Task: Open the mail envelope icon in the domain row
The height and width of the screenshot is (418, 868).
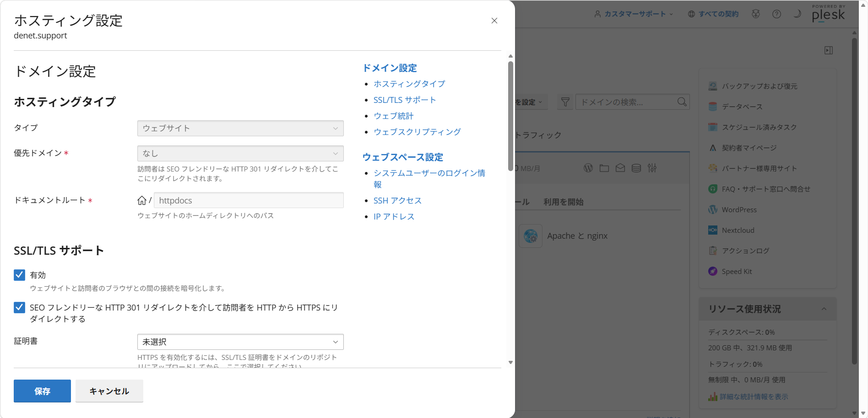Action: (x=620, y=168)
